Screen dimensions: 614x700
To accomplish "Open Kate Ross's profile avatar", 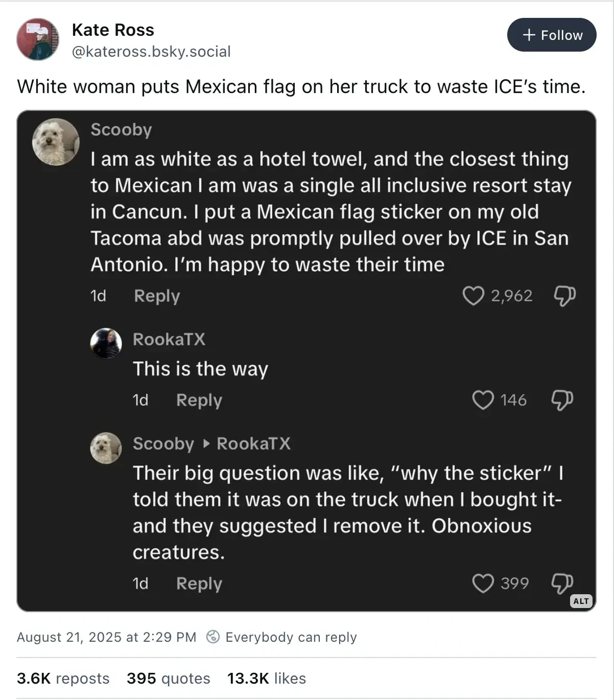I will 38,39.
